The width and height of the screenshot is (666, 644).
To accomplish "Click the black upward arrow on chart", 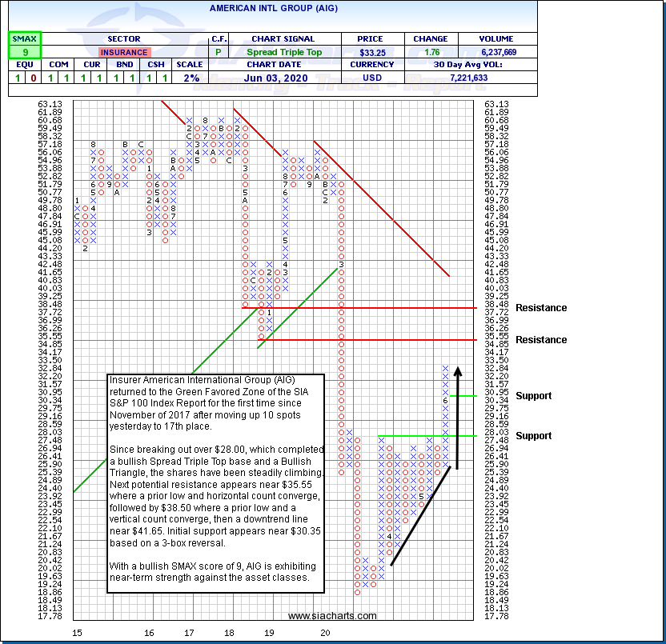I will click(458, 416).
